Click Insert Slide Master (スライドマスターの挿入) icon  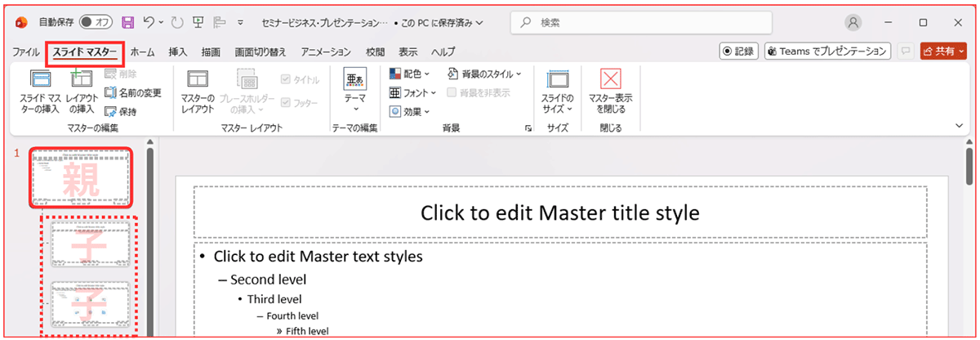click(x=40, y=80)
